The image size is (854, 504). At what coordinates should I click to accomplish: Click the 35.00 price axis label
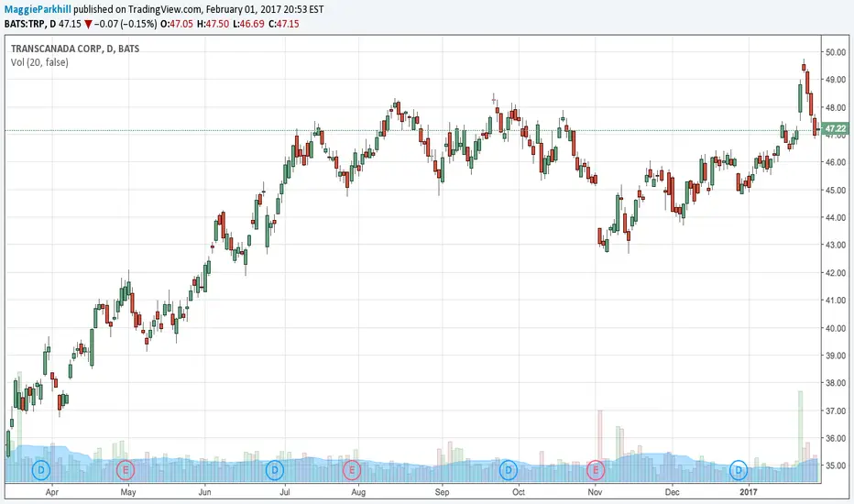coord(836,466)
